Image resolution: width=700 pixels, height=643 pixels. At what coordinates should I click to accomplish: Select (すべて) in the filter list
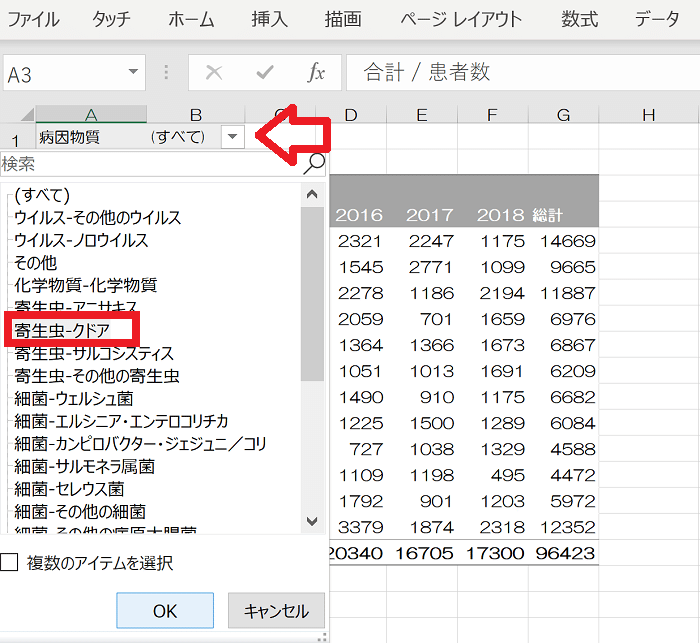coord(42,195)
